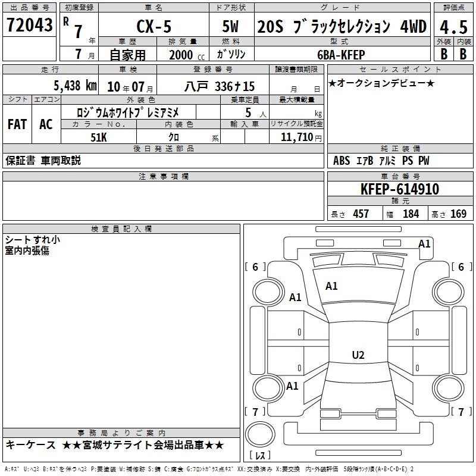Click later-shipped parts 保証書 車両取説
Screen dimensions: 476x476
pyautogui.click(x=43, y=160)
